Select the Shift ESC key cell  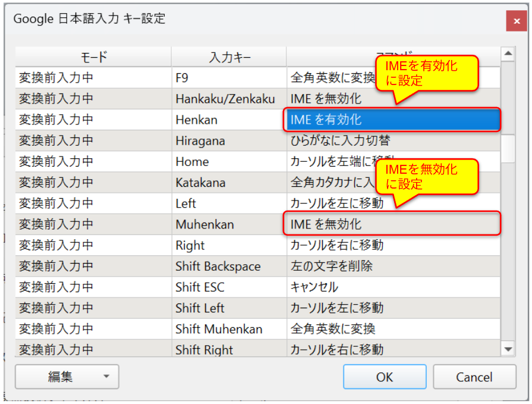point(229,287)
